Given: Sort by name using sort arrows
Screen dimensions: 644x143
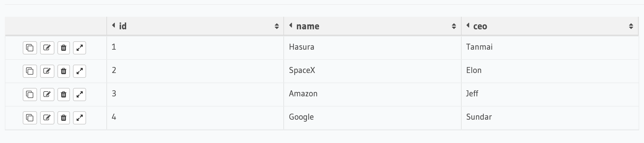Looking at the screenshot, I should pos(454,26).
